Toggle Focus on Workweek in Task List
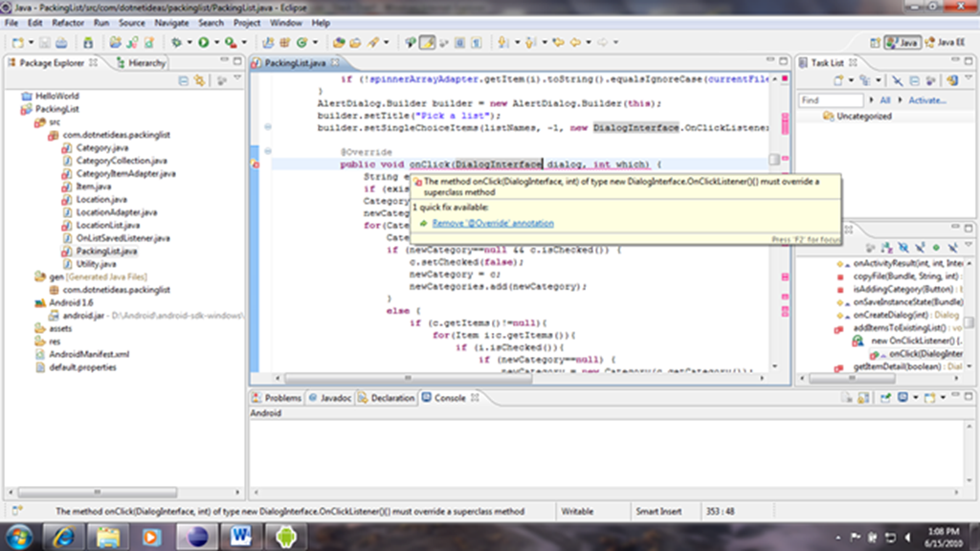Screen dimensions: 980x551 [x=930, y=80]
